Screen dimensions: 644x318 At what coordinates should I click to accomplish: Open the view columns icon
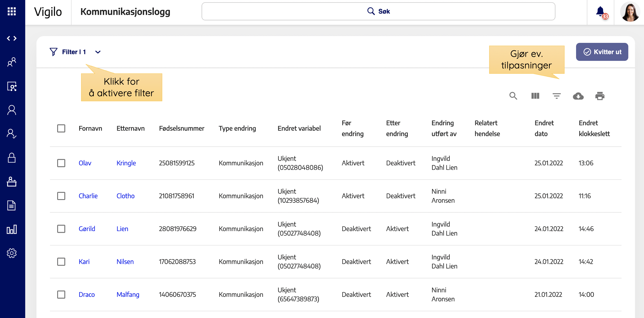[x=535, y=96]
